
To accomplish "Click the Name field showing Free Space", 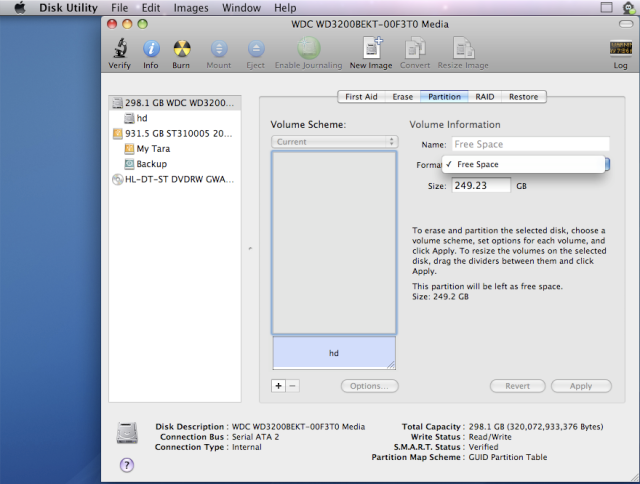I will [530, 144].
